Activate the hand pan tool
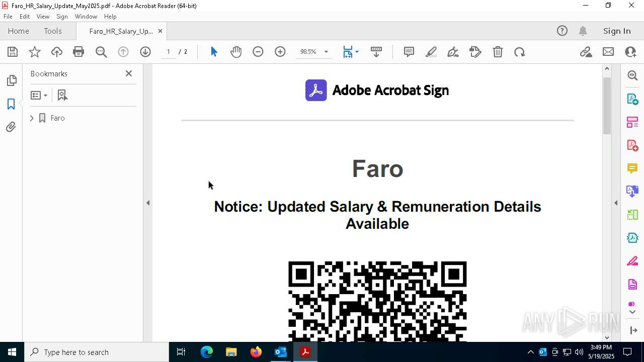The height and width of the screenshot is (362, 644). pyautogui.click(x=236, y=52)
